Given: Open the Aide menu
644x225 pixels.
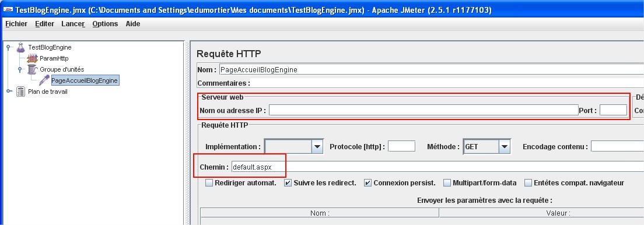Looking at the screenshot, I should (133, 24).
